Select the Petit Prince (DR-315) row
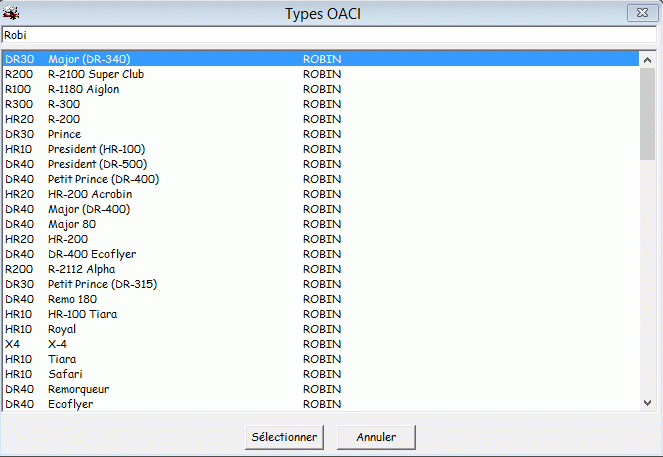 click(321, 284)
